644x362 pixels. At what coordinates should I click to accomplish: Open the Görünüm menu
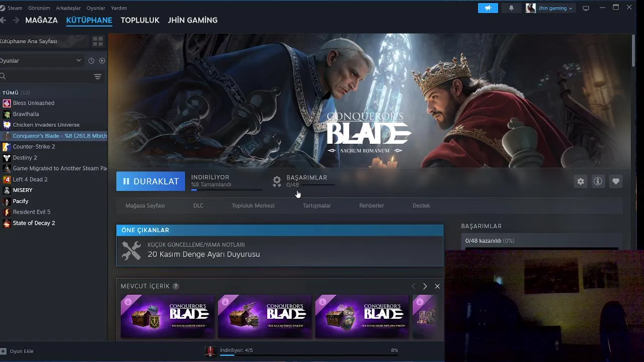[39, 8]
